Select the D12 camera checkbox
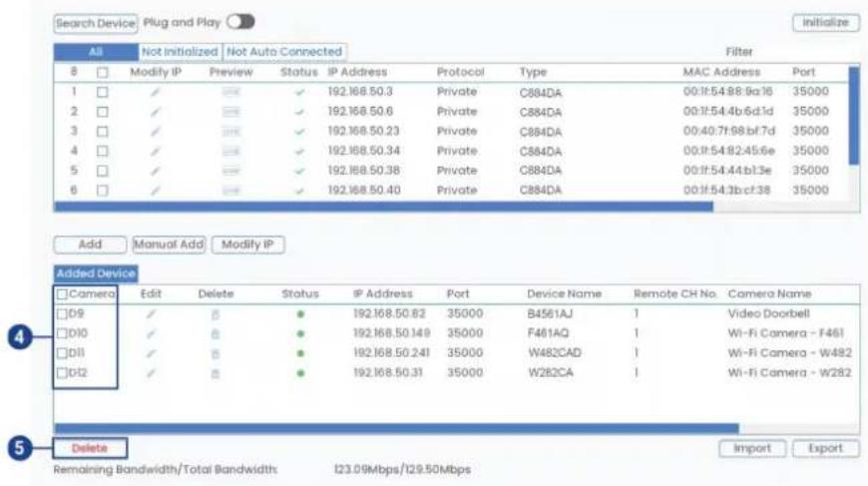This screenshot has height=486, width=868. pyautogui.click(x=62, y=373)
